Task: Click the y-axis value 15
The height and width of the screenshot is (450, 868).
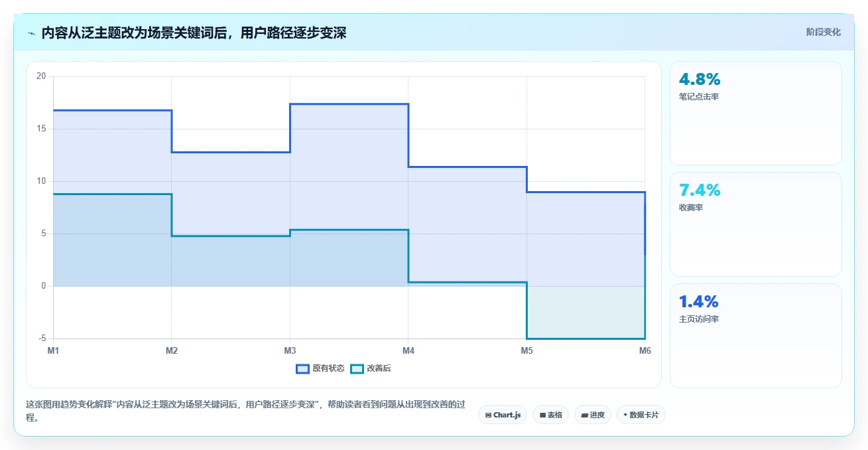Action: 41,129
